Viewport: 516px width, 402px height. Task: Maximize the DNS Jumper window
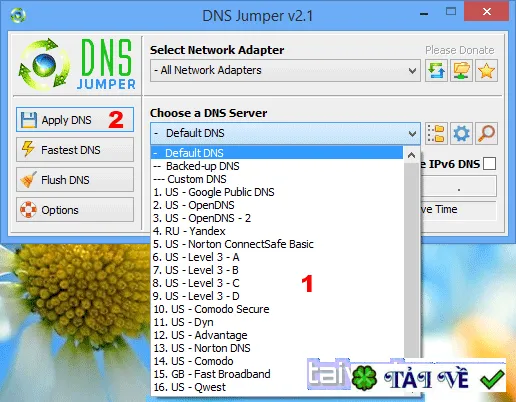pos(451,12)
